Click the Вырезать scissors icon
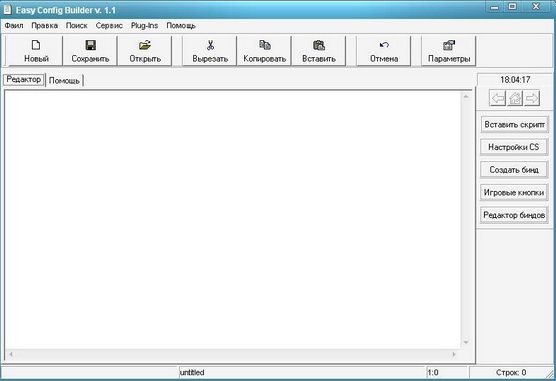This screenshot has height=381, width=556. (x=210, y=45)
